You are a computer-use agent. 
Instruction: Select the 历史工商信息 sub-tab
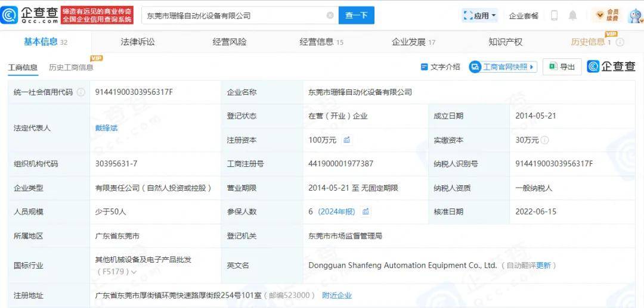point(71,67)
